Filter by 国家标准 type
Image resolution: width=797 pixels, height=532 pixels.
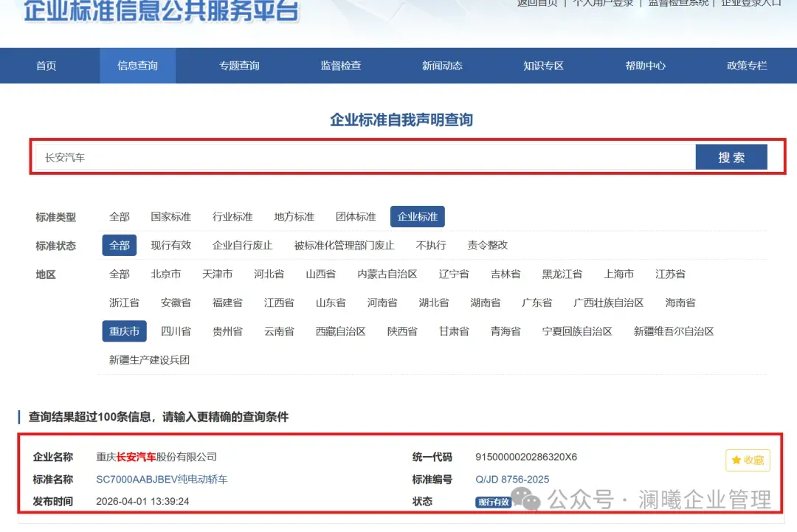[170, 217]
